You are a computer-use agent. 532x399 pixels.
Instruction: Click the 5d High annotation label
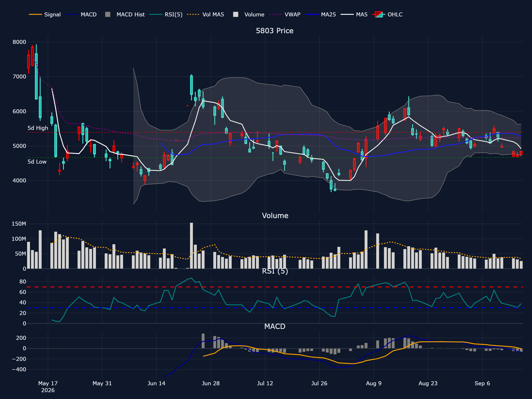point(38,128)
